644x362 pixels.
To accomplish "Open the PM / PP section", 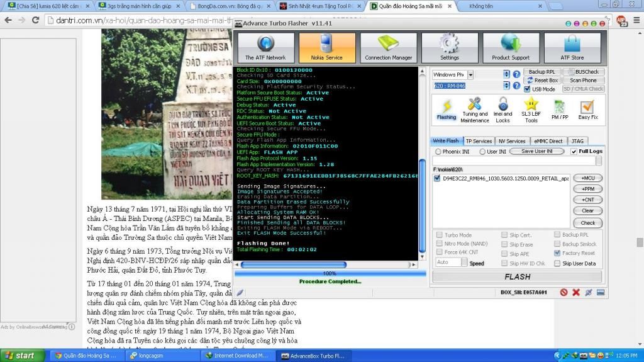I will click(x=560, y=110).
